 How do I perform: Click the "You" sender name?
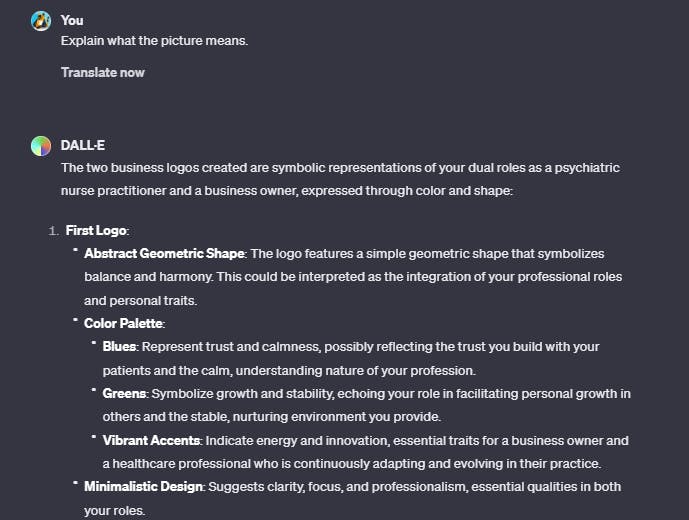click(72, 20)
